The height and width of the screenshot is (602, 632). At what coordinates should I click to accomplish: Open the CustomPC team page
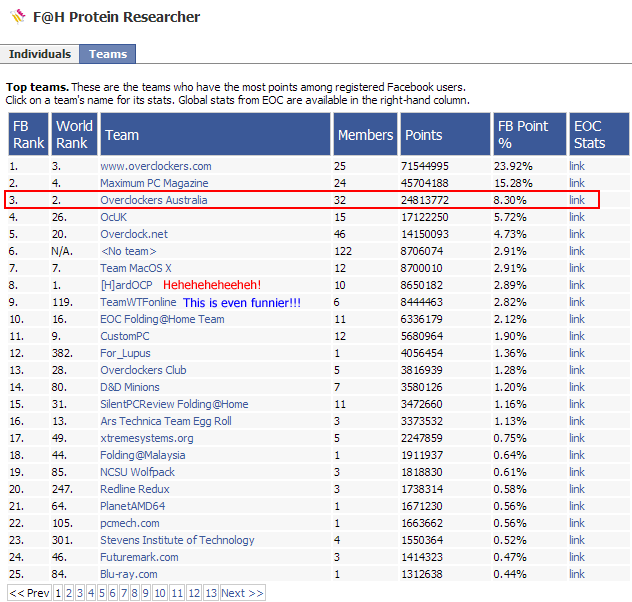125,336
